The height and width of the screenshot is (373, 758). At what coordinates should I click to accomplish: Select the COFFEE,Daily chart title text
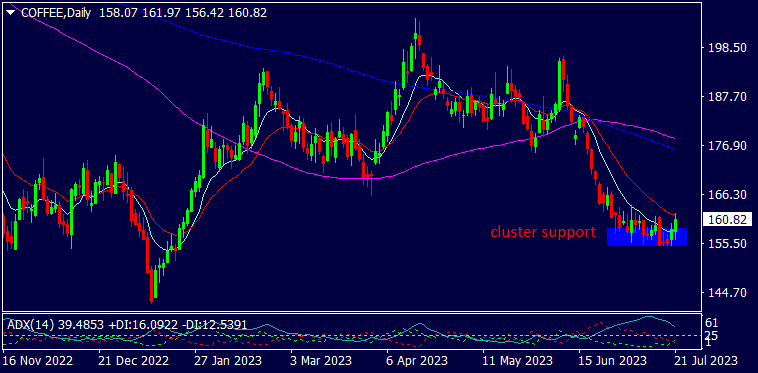coord(56,13)
